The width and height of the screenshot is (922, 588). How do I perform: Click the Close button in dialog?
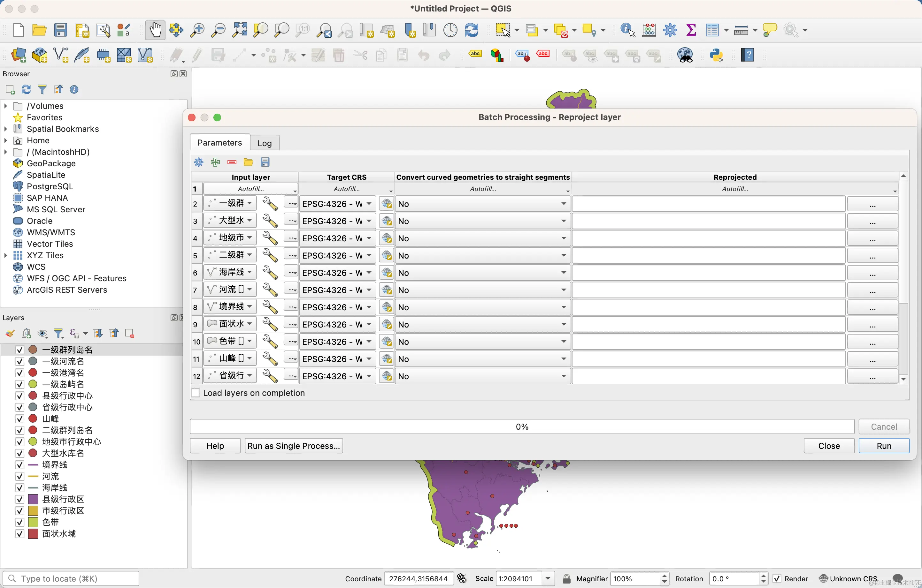click(x=829, y=446)
